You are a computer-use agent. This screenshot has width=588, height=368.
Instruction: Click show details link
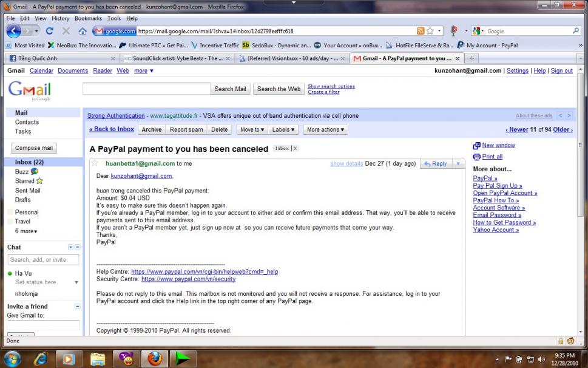tap(346, 163)
